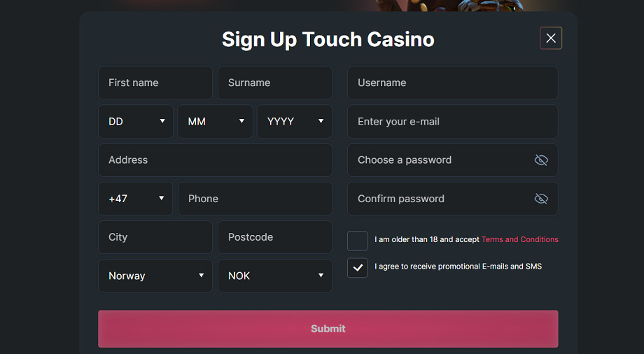
Task: Activate the Username field
Action: (453, 83)
